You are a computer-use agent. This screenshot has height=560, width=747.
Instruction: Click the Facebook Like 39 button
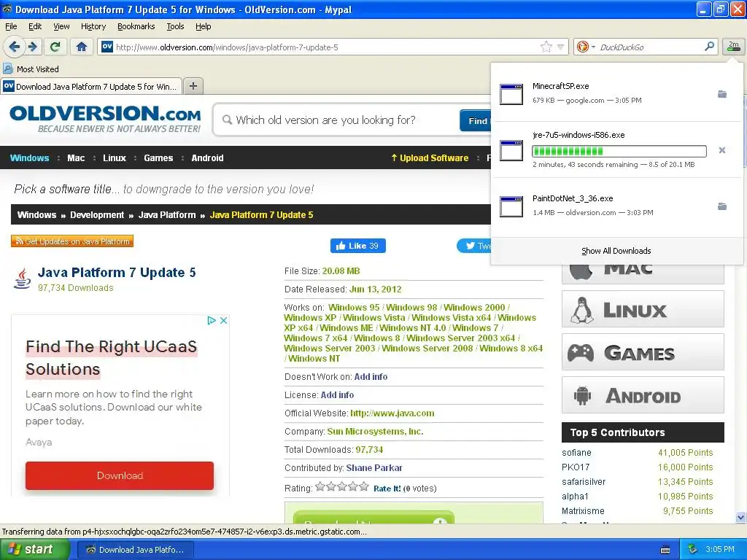[357, 246]
